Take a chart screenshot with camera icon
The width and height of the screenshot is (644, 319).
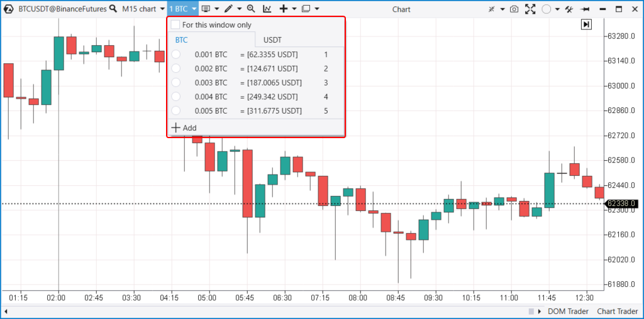(514, 9)
